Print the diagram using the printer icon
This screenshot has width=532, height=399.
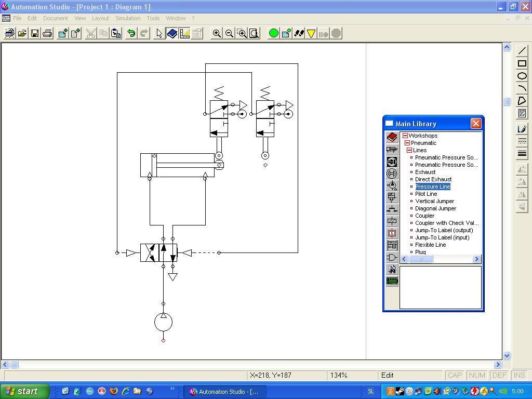point(47,33)
